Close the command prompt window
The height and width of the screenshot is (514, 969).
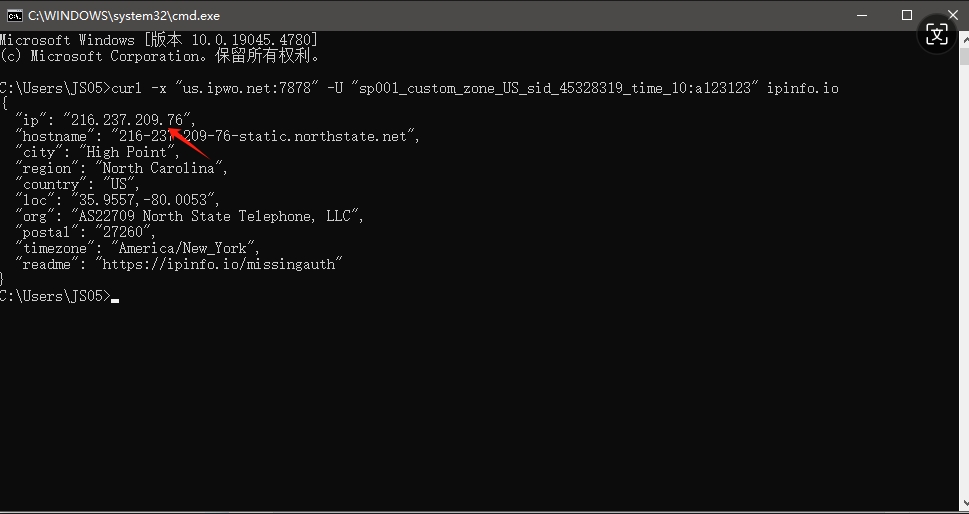coord(952,15)
